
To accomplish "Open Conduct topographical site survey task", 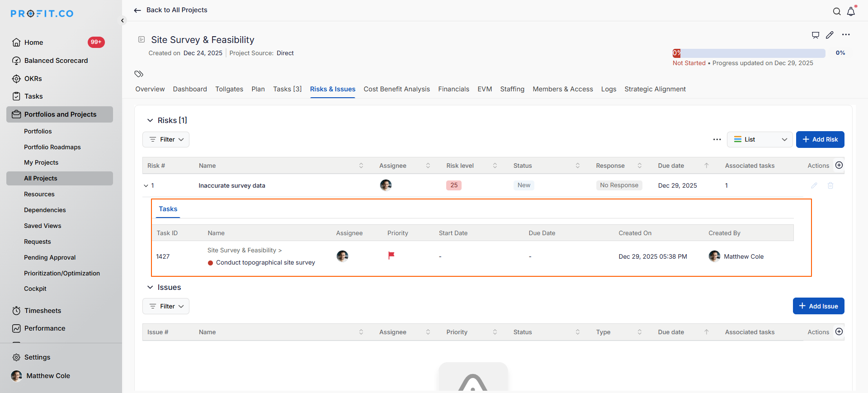I will coord(265,262).
